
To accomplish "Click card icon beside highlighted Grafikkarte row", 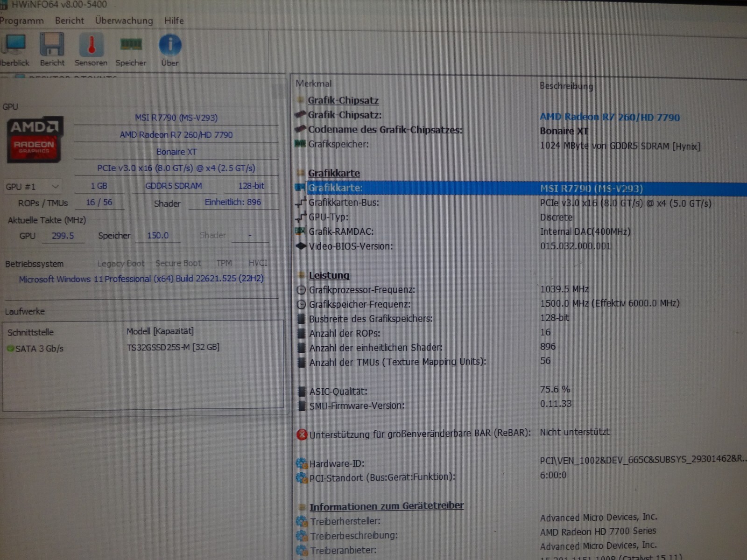I will [x=301, y=188].
